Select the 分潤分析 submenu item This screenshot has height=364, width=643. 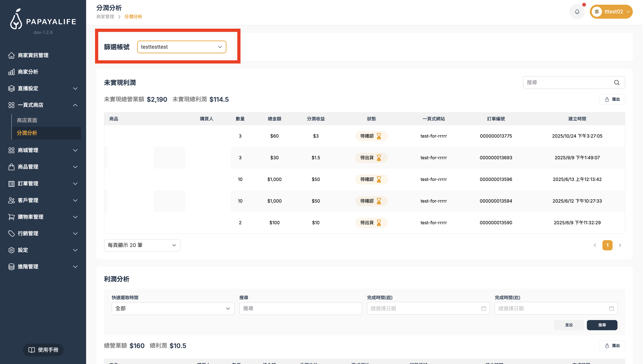[x=27, y=133]
